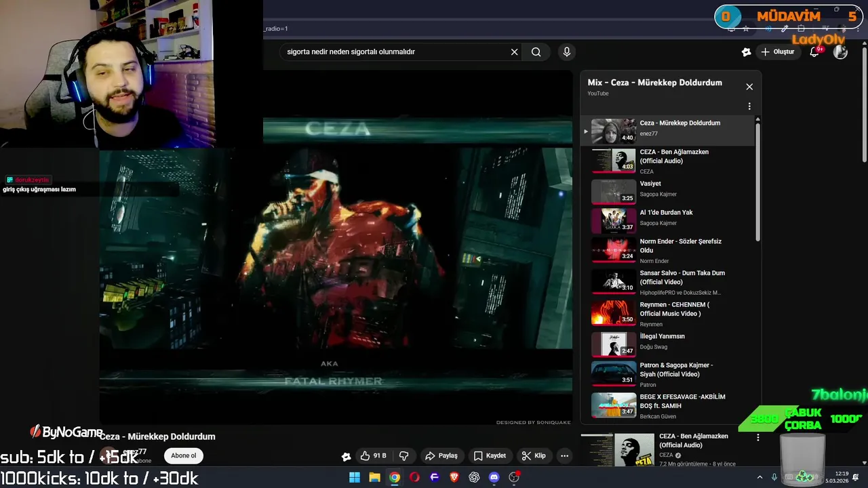Click the YouTube sparkle badge icon beside Oluştur
Screen dimensions: 868x488
point(746,52)
